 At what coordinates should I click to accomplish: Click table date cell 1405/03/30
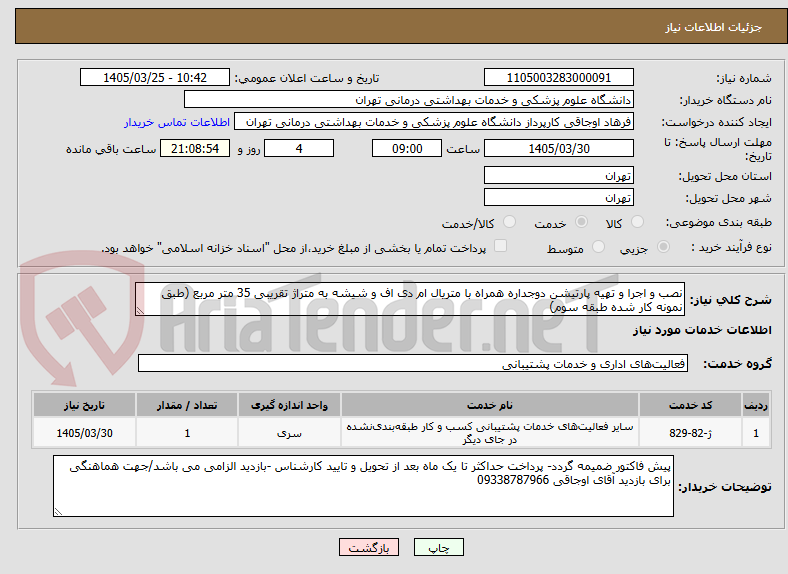coord(84,433)
